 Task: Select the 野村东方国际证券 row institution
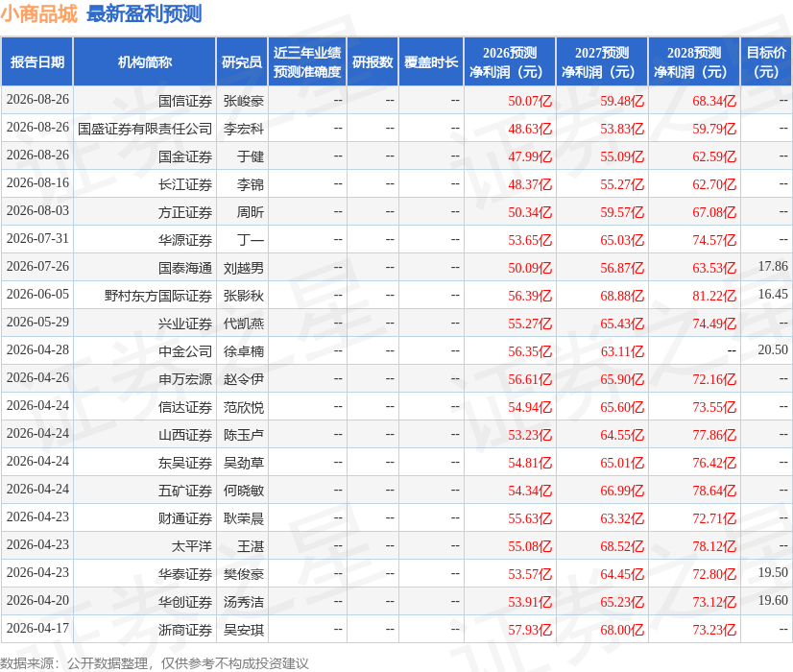tap(158, 296)
